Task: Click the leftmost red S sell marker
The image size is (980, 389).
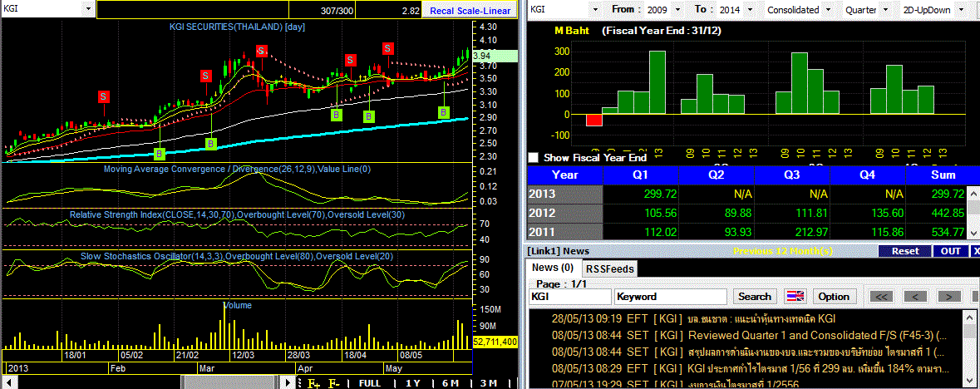Action: [x=104, y=96]
